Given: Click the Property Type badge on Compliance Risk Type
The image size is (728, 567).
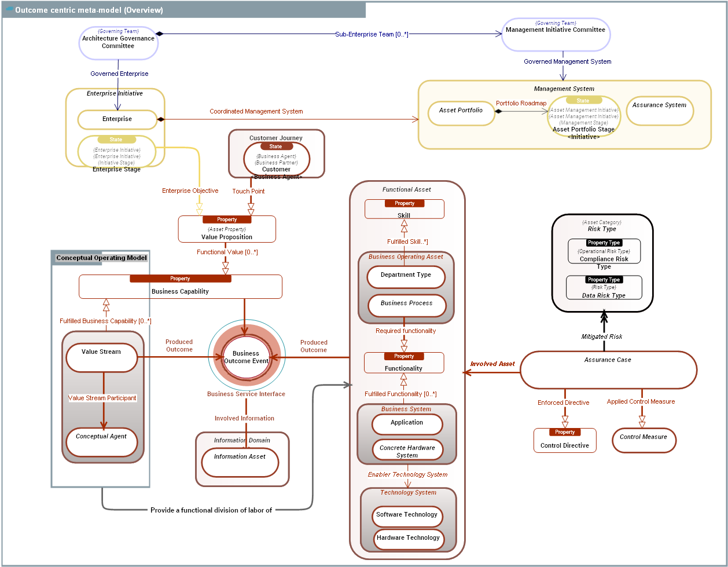Looking at the screenshot, I should point(604,243).
